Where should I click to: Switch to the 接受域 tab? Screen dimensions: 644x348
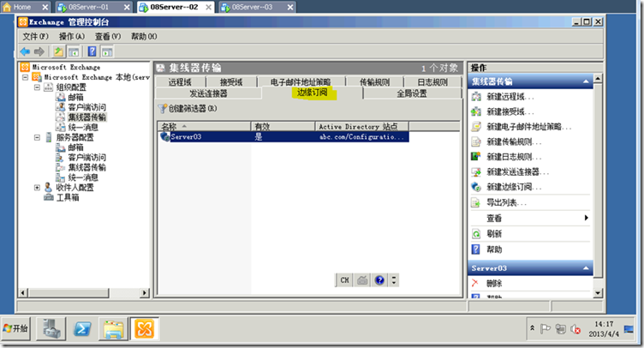[231, 82]
